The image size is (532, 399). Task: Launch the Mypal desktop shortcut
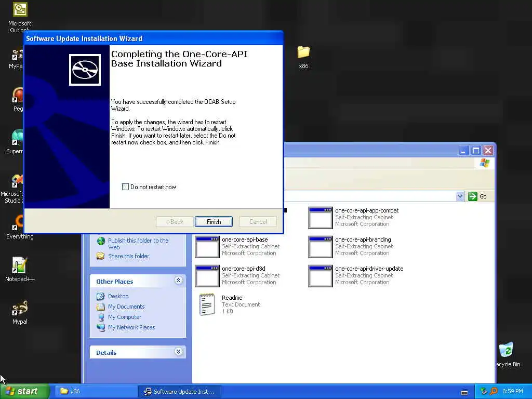click(20, 308)
